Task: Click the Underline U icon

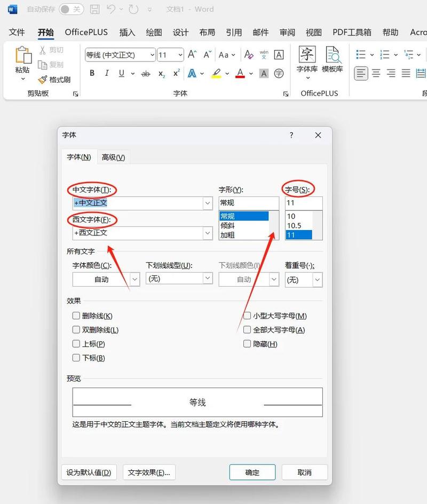Action: coord(122,73)
